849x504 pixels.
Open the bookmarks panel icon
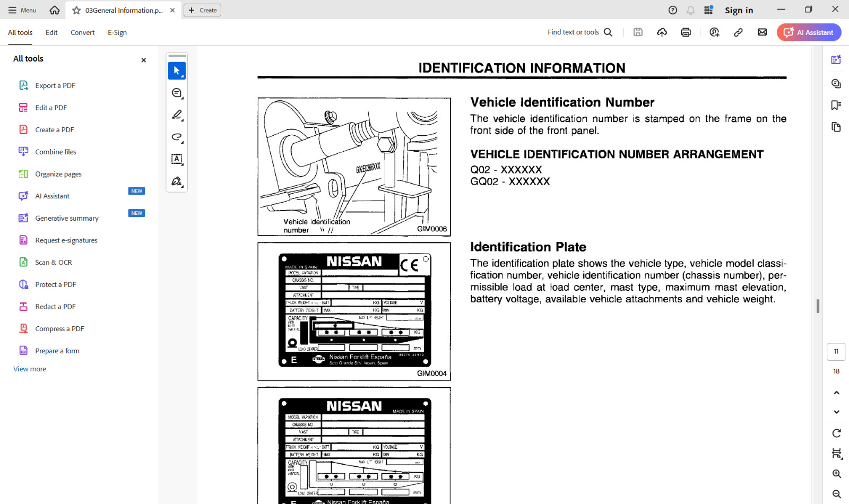click(836, 105)
